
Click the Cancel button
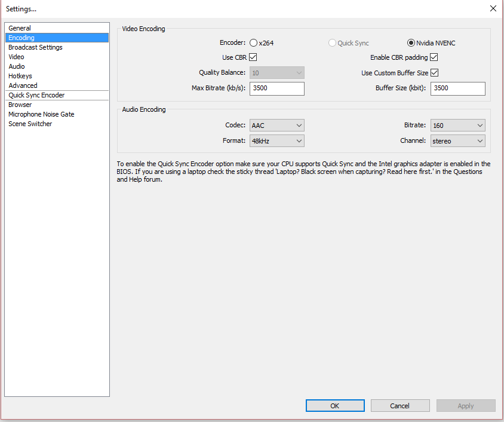coord(400,406)
